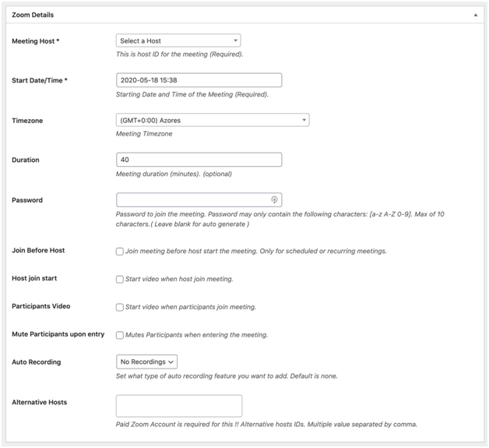Click 'Mutes Participants when entering the meeting' text
Viewport: 489px width, 448px height.
click(x=196, y=335)
